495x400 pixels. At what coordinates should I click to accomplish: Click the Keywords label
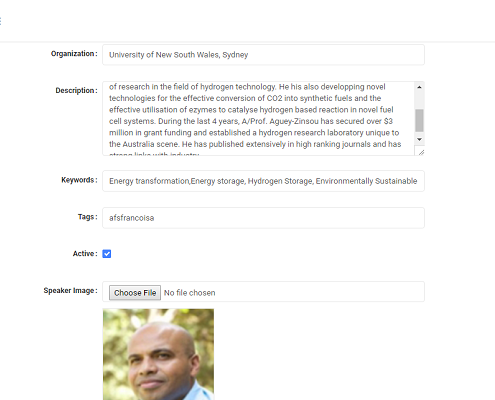click(79, 180)
